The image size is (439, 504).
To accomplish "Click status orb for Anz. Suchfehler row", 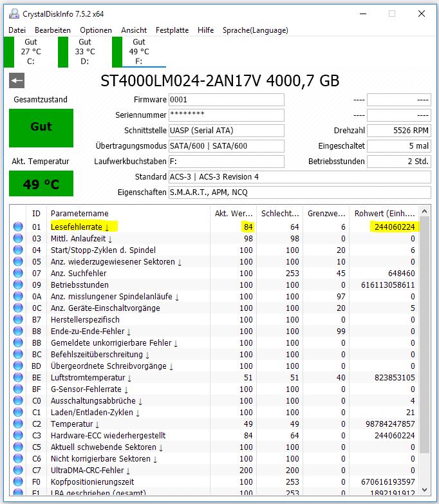I will tap(18, 273).
